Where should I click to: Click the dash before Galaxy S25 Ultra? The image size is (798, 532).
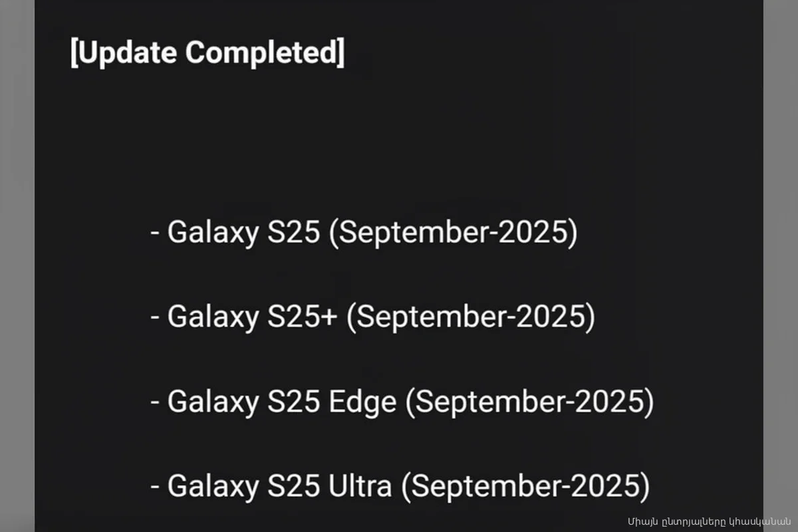click(x=155, y=487)
